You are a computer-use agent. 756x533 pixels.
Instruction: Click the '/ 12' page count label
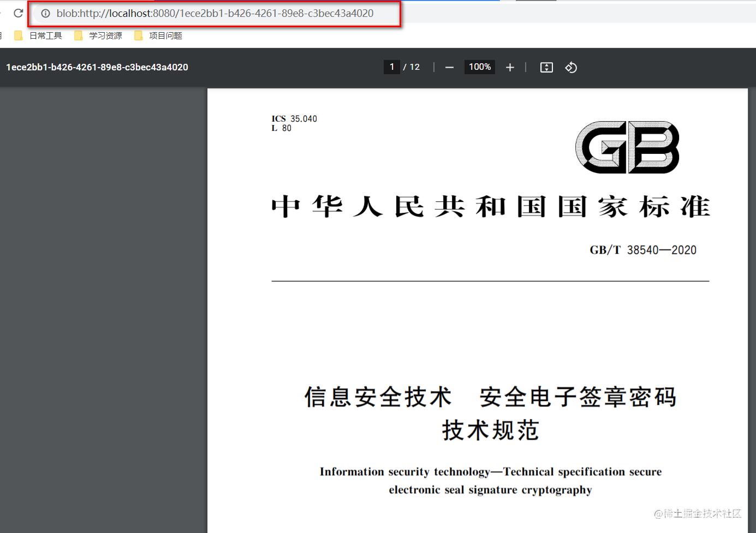(411, 67)
